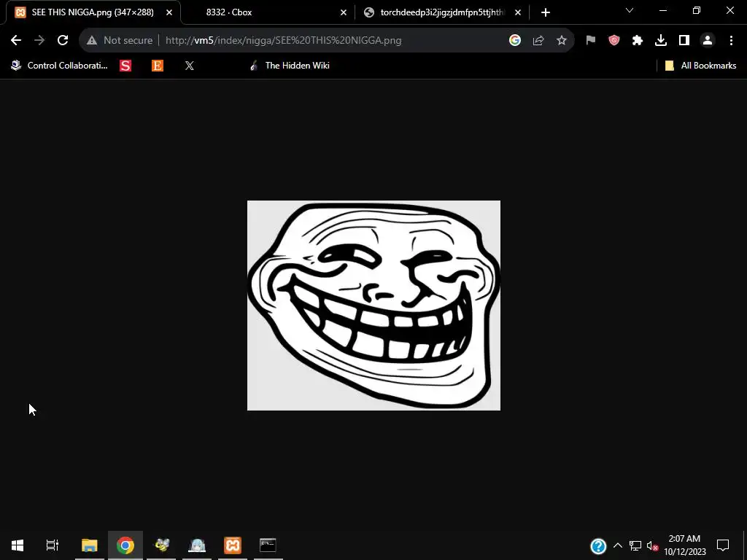Select the SEE THIS png tab
This screenshot has height=560, width=747.
93,12
